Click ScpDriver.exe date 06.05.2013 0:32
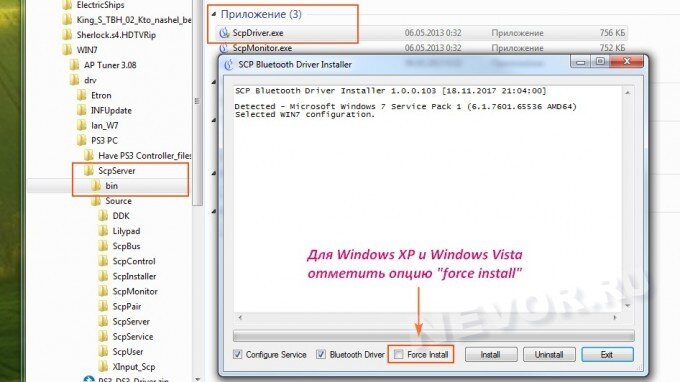Viewport: 680px width, 382px height. (x=433, y=33)
